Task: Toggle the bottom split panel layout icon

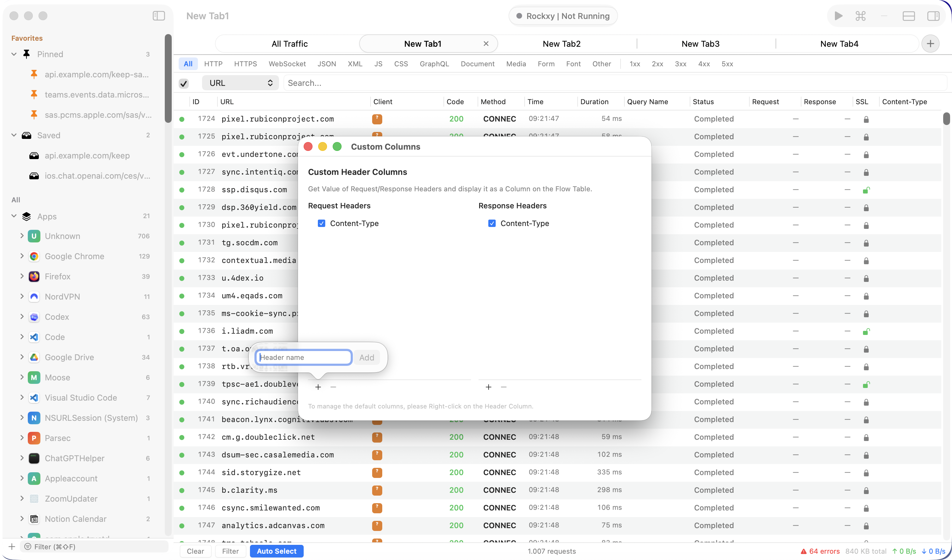Action: tap(908, 16)
